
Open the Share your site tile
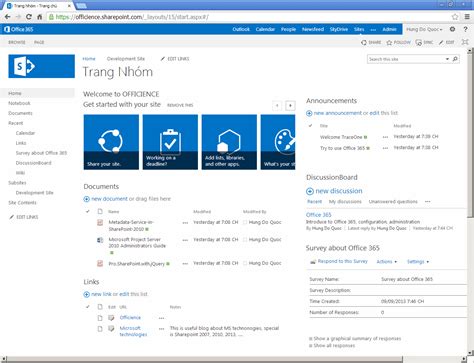[111, 142]
